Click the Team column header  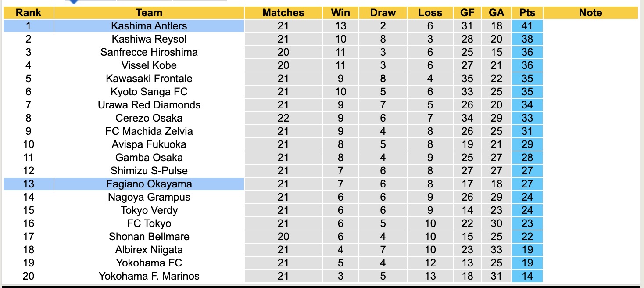tap(149, 13)
